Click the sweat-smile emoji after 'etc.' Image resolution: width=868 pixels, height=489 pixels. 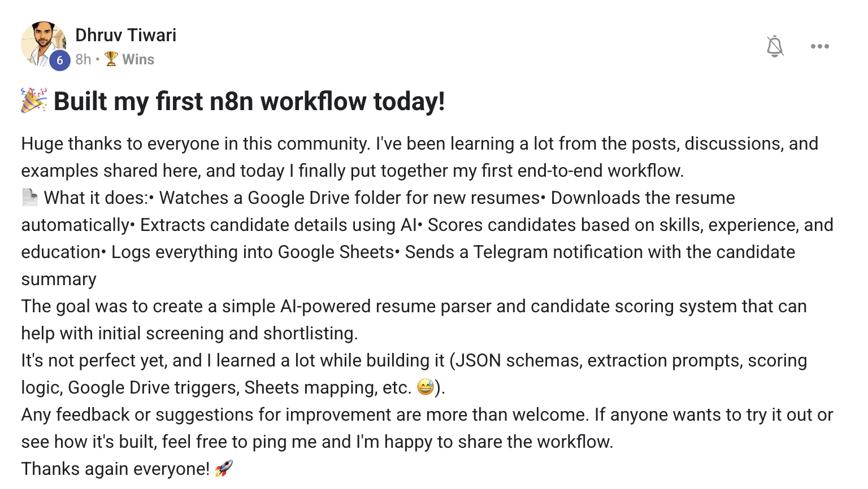tap(426, 387)
